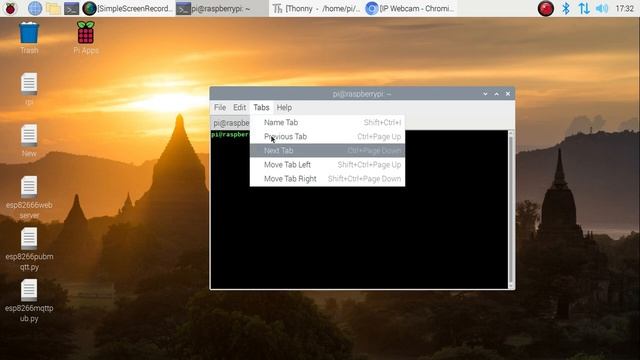640x360 pixels.
Task: Open the Raspberry Pi main menu
Action: (11, 8)
